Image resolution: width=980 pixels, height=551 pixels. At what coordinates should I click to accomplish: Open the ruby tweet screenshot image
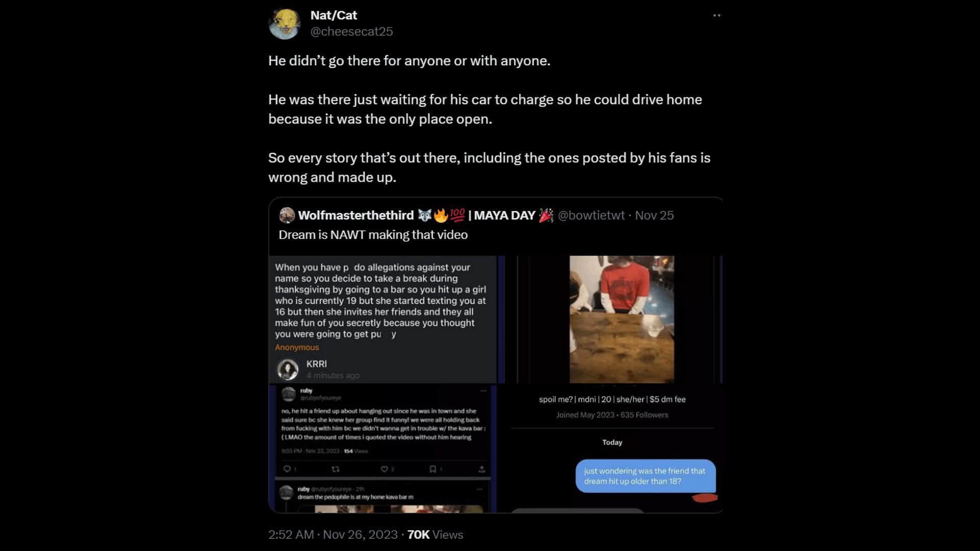(383, 449)
